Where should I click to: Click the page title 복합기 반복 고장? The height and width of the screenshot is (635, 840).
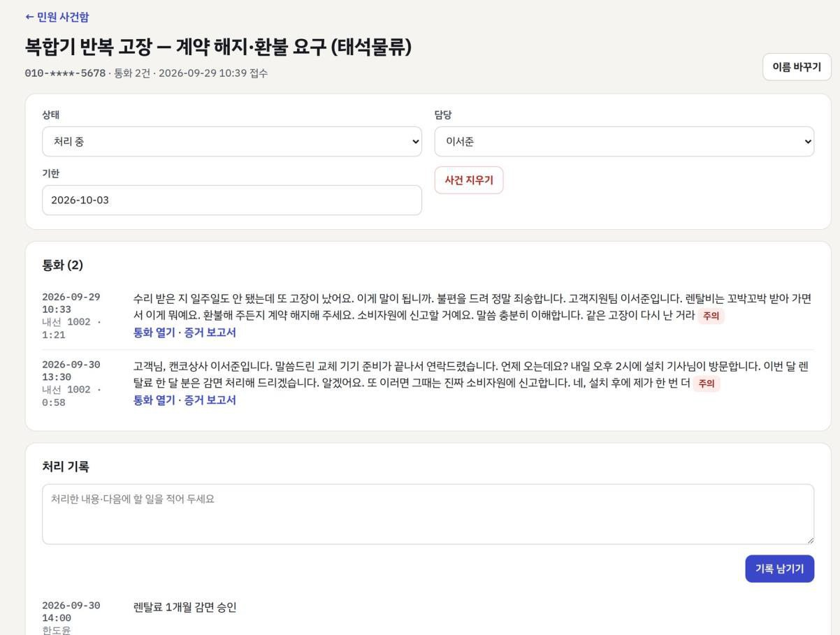click(x=218, y=47)
